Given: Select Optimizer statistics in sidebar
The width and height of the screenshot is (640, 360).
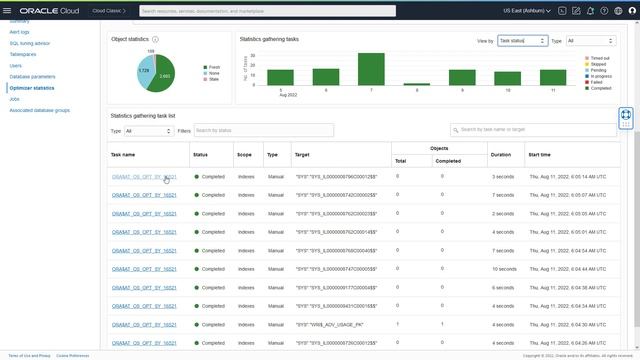Looking at the screenshot, I should pyautogui.click(x=32, y=88).
